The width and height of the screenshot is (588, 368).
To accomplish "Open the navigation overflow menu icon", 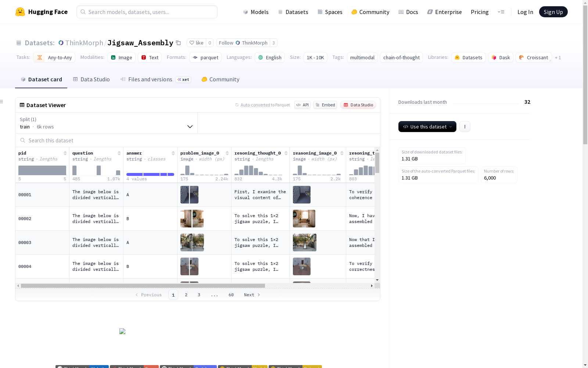I will click(501, 12).
